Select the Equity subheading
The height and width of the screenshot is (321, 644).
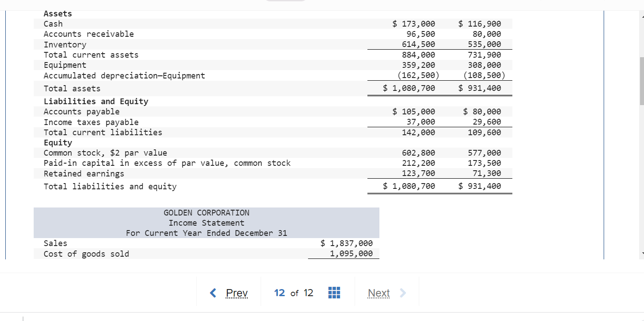58,143
